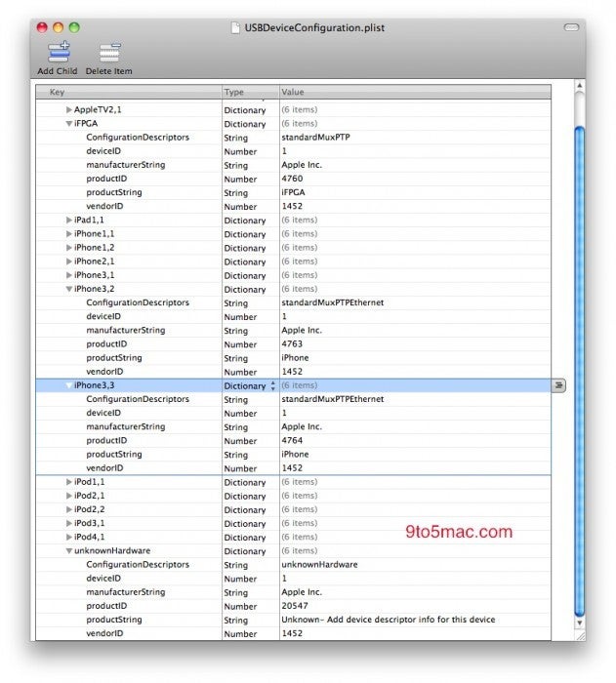Select the AppleTV2,1 key label
Screen dimensions: 616x683
(x=98, y=109)
